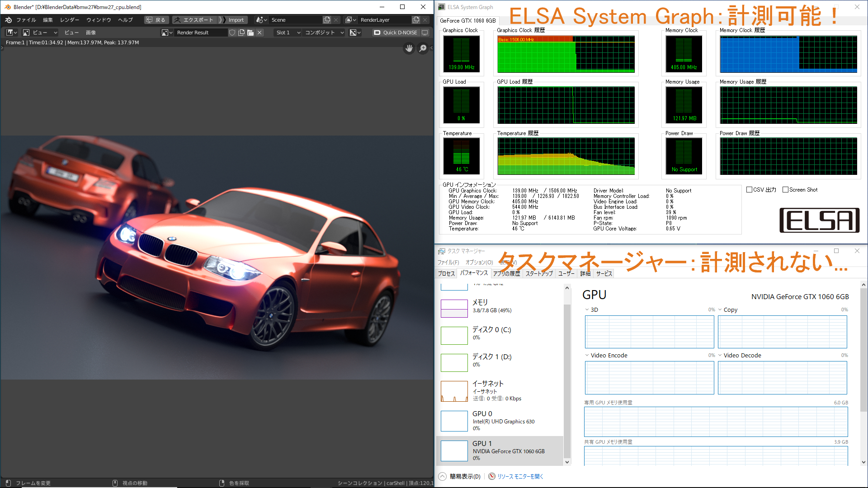Click the new scene copy icon
This screenshot has height=488, width=868.
pyautogui.click(x=327, y=20)
